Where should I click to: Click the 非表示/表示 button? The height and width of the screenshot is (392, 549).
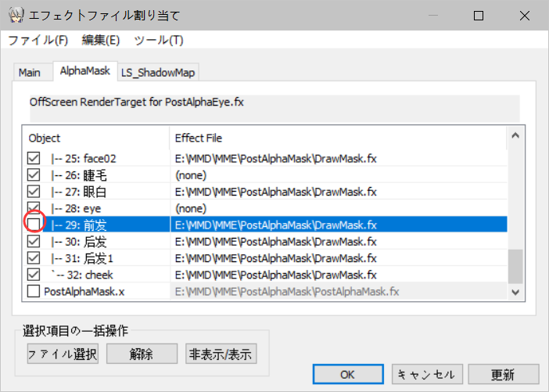pyautogui.click(x=221, y=354)
